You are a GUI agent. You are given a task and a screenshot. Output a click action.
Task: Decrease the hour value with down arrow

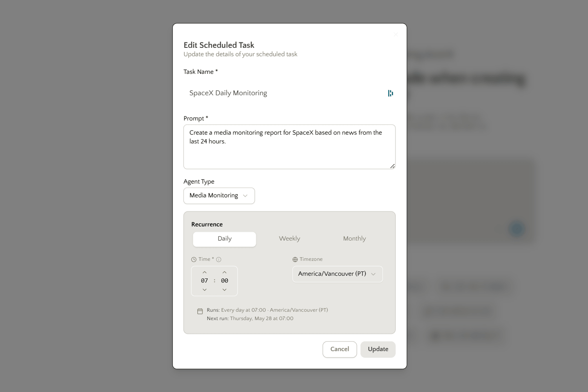coord(205,290)
